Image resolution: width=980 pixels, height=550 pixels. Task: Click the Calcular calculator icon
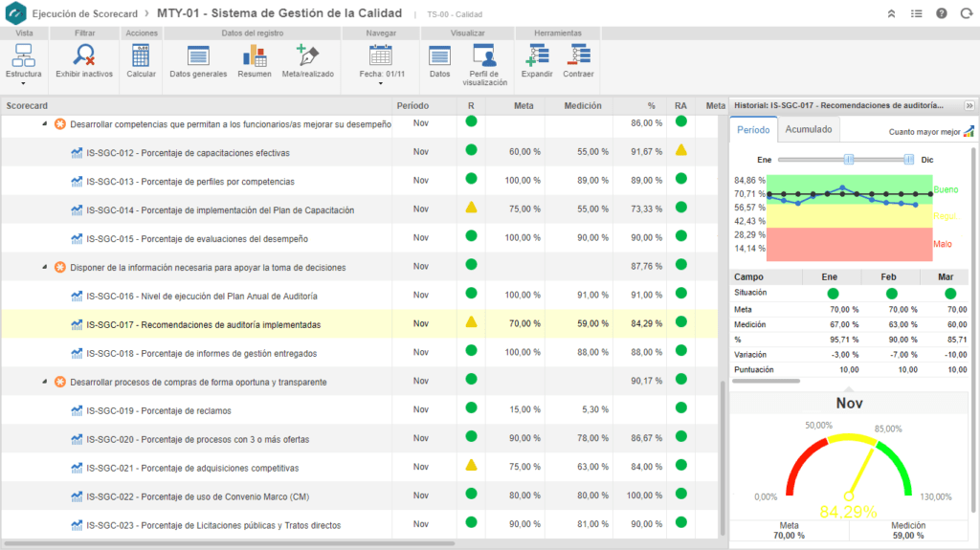pyautogui.click(x=142, y=55)
